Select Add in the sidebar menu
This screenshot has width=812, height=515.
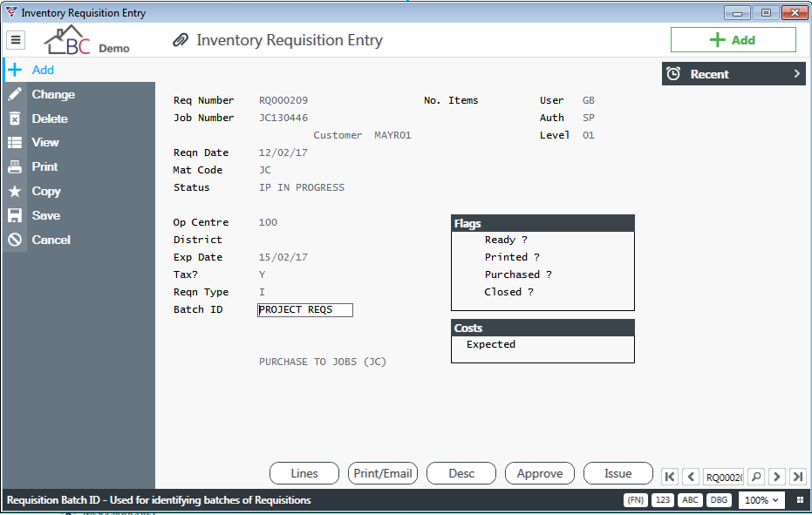click(78, 70)
